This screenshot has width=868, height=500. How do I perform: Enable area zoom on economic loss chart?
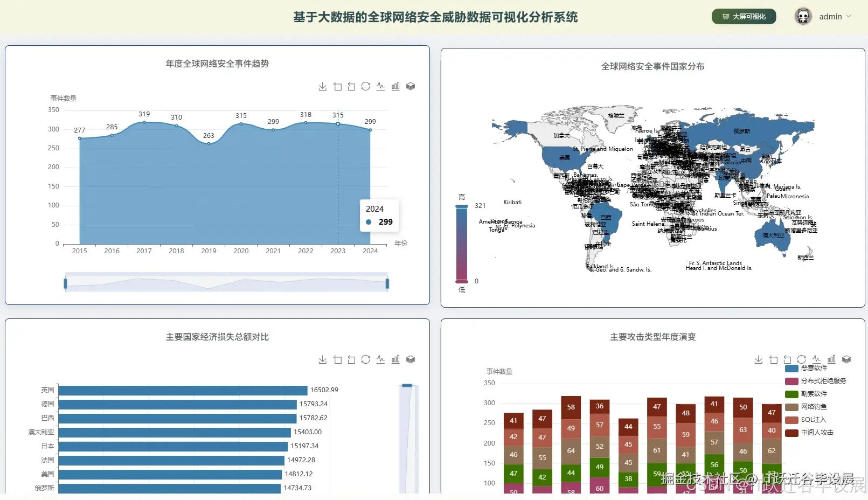[338, 359]
